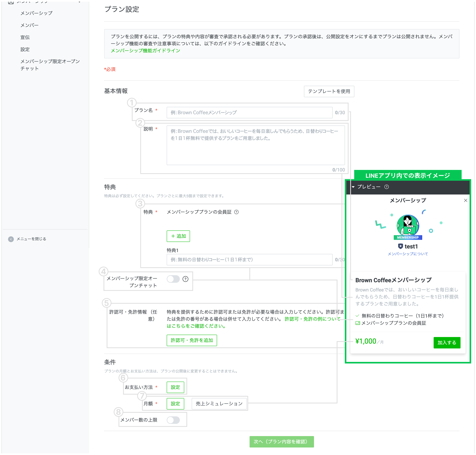
Task: Click green checkmark beside free coffee benefit
Action: [x=357, y=316]
